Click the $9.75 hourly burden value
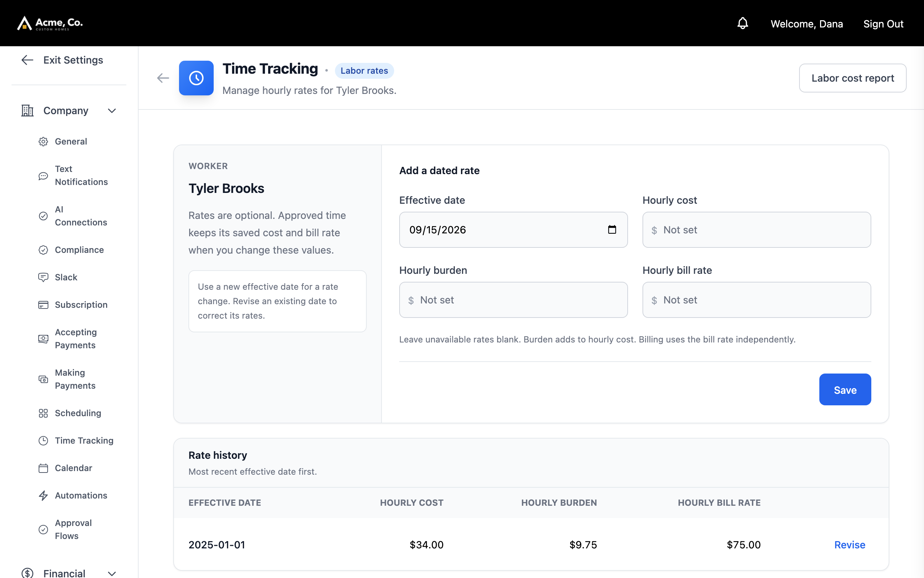924x578 pixels. point(583,545)
